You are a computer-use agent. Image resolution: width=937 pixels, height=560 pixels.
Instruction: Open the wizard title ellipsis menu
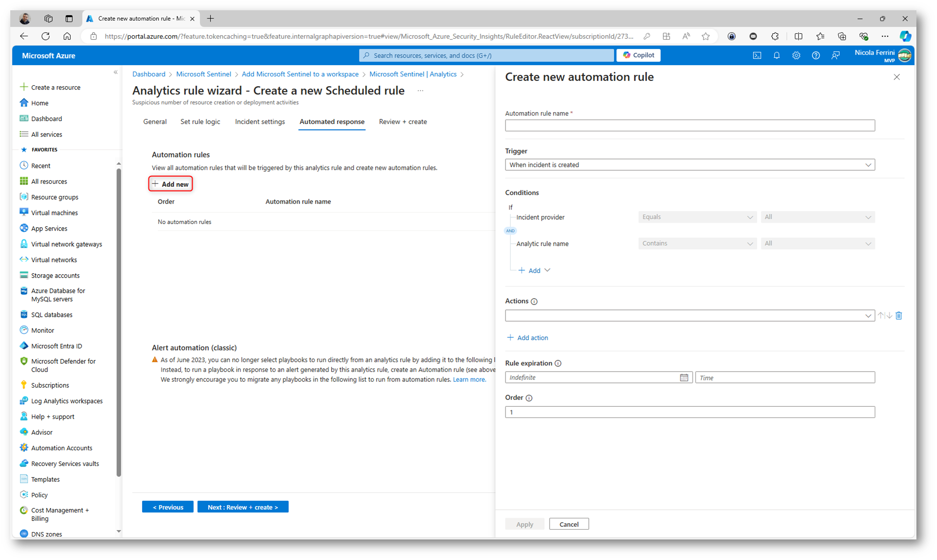point(420,91)
